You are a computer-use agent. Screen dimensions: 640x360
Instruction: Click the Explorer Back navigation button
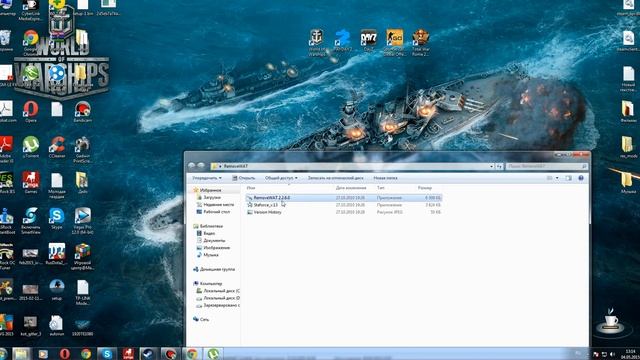[191, 166]
